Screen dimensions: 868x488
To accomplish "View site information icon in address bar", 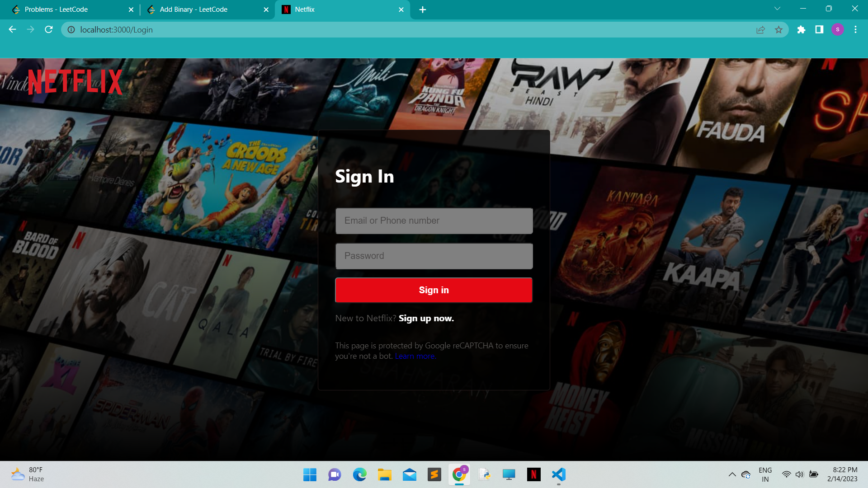I will click(71, 29).
